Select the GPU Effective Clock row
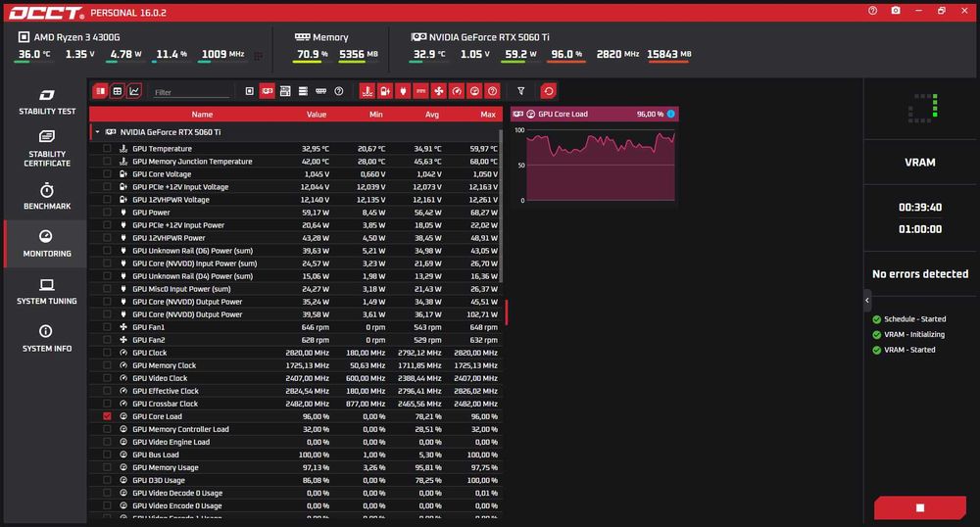Viewport: 980px width, 527px height. pyautogui.click(x=295, y=391)
